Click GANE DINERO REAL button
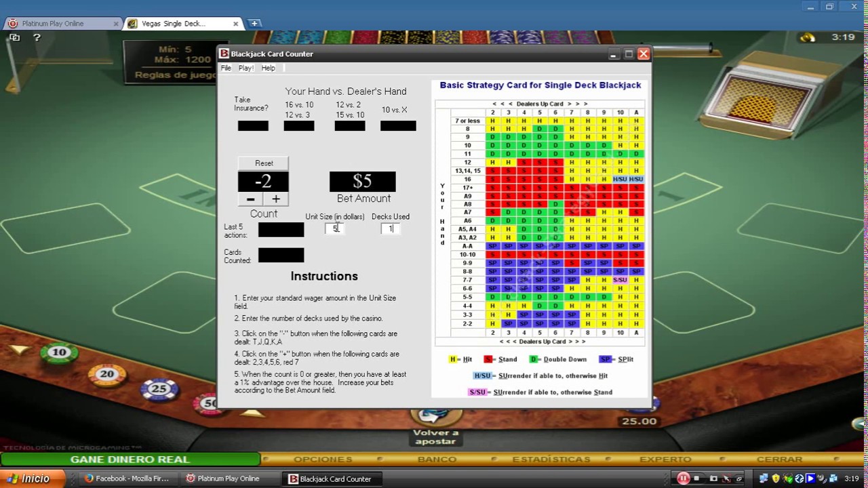This screenshot has width=868, height=488. pyautogui.click(x=130, y=460)
